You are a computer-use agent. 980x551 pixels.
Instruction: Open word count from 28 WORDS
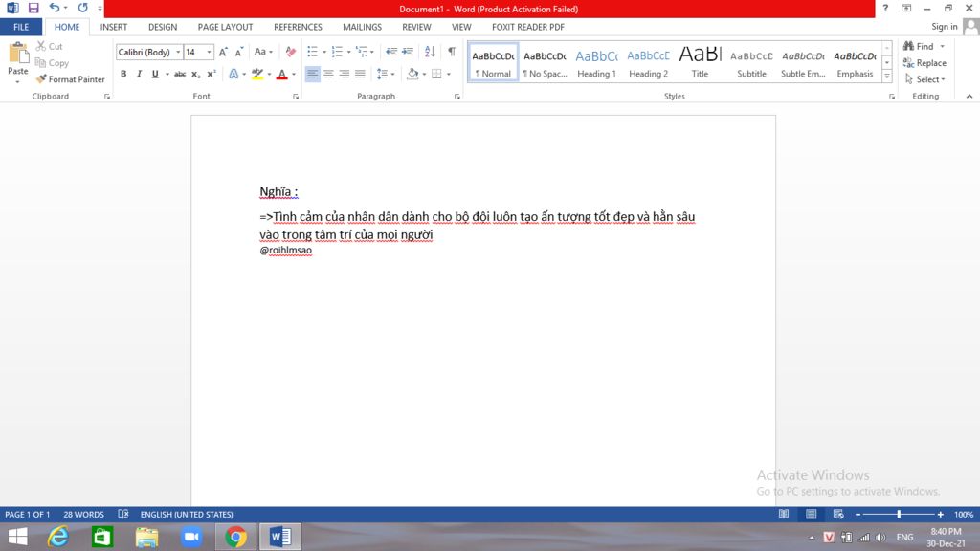(84, 514)
